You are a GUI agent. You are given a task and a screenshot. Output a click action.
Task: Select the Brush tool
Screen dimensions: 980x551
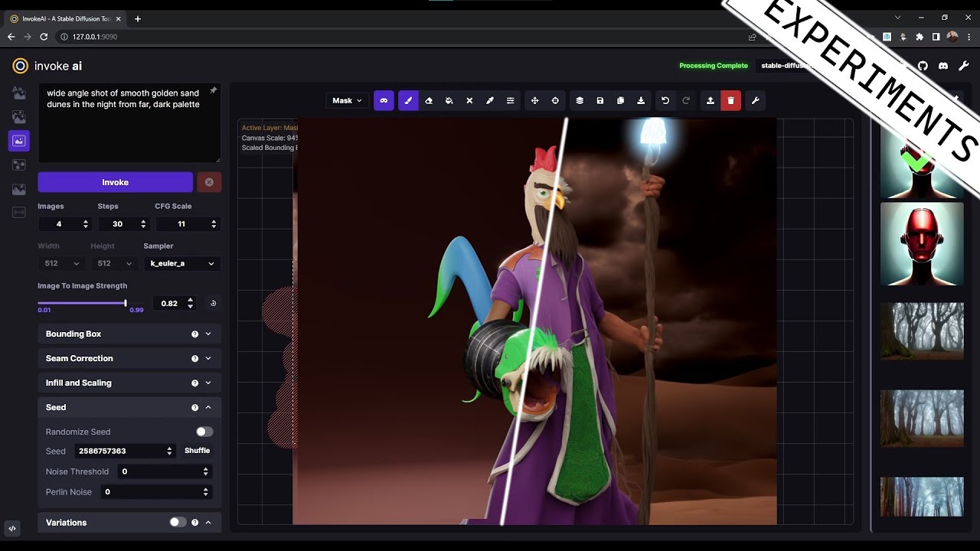[x=408, y=100]
